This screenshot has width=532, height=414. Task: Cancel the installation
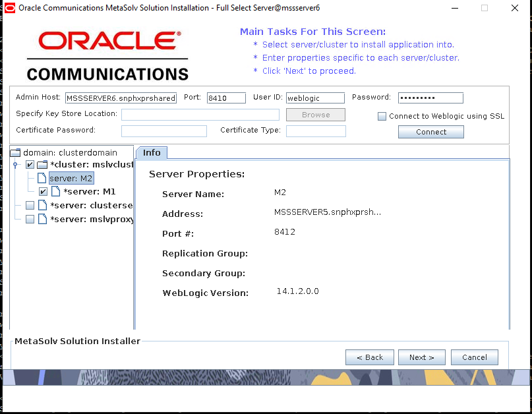[x=475, y=357]
